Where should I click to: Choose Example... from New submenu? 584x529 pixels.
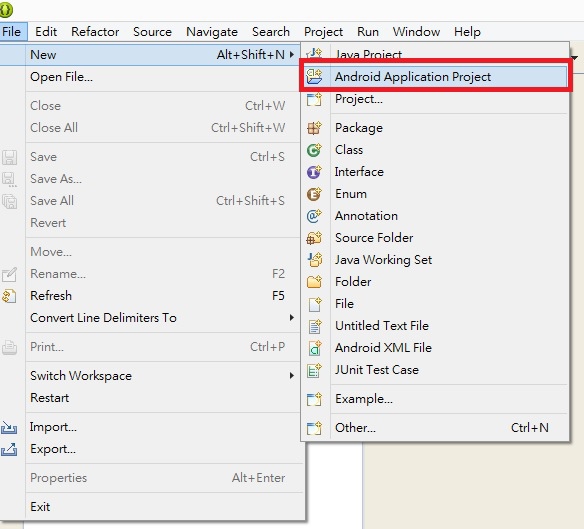point(435,399)
